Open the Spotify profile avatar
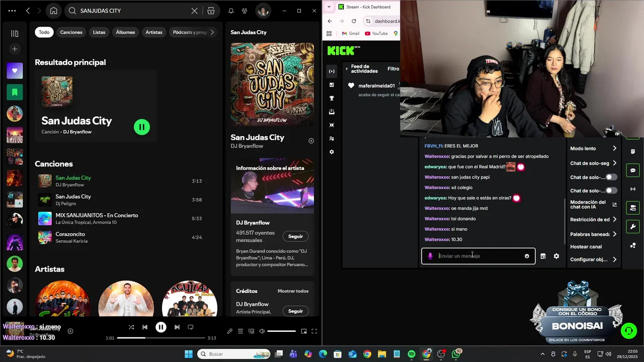The width and height of the screenshot is (644, 362). [x=263, y=11]
